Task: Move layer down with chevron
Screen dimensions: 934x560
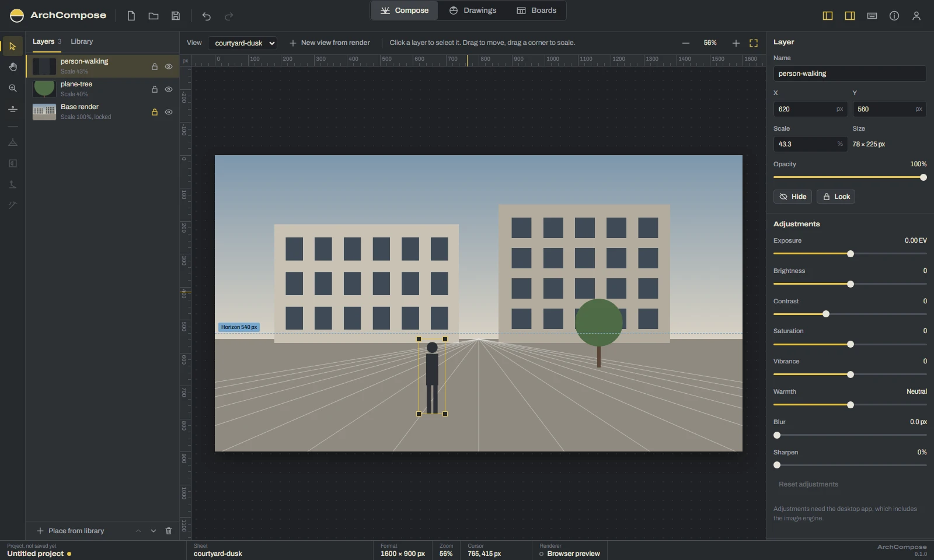Action: (x=154, y=531)
